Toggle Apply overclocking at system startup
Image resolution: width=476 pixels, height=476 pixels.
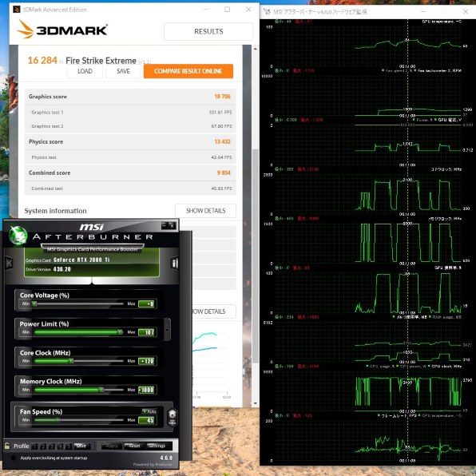tap(14, 458)
